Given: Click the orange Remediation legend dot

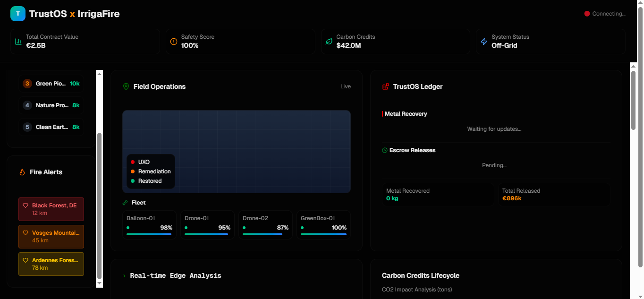Looking at the screenshot, I should [x=133, y=171].
